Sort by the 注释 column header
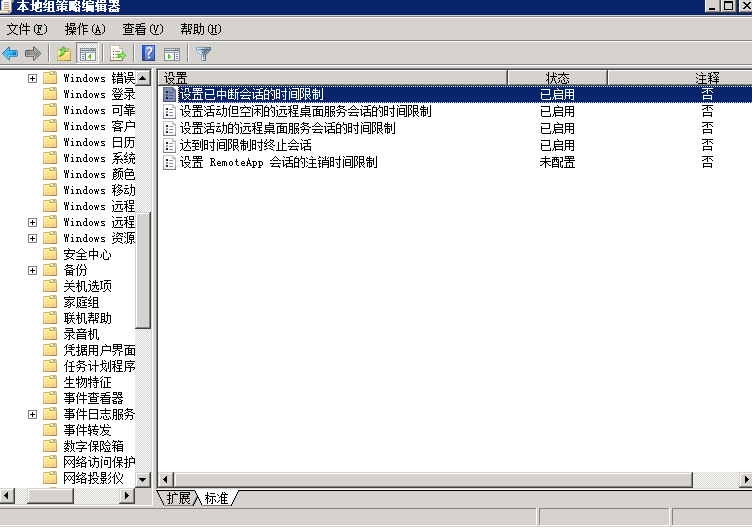The height and width of the screenshot is (527, 752). click(680, 78)
